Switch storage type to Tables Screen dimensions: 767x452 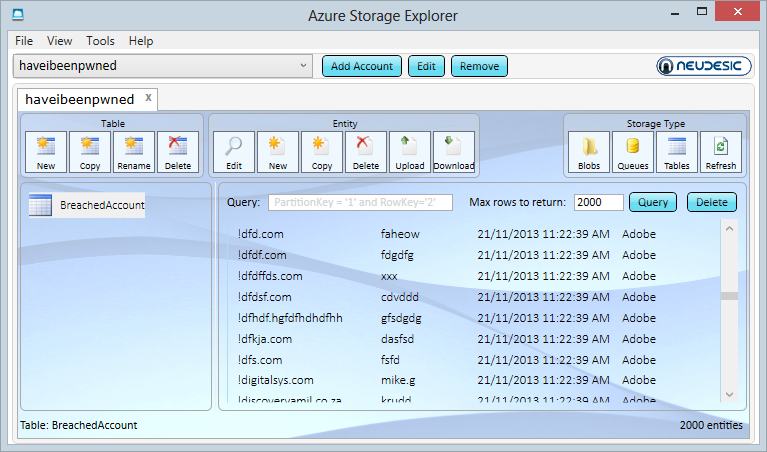(x=677, y=152)
